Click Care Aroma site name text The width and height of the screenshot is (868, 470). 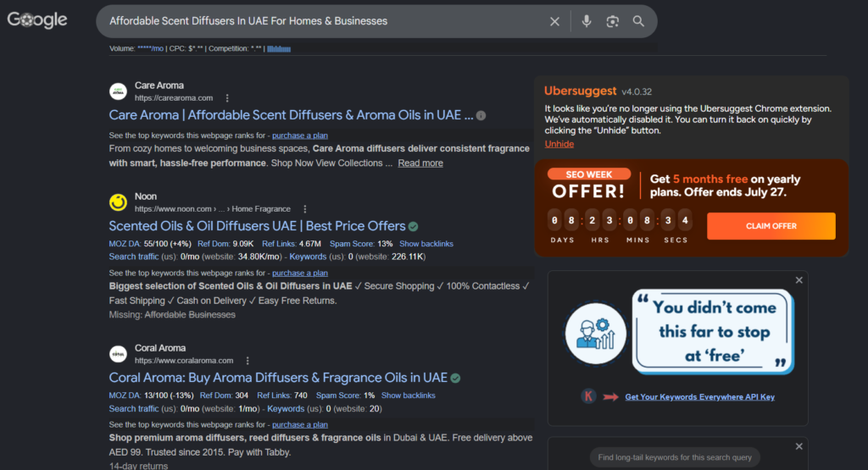[159, 86]
